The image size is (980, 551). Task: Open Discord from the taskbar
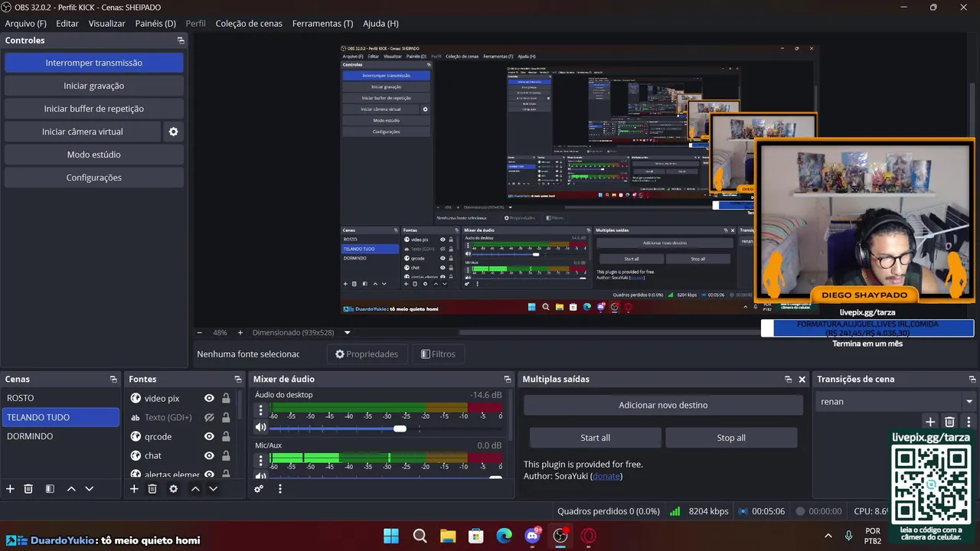[x=532, y=536]
